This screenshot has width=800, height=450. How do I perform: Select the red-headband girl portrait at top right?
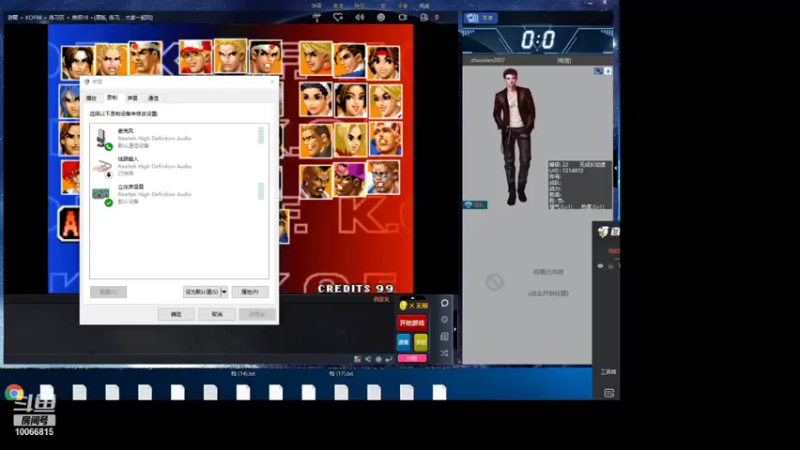[x=384, y=62]
